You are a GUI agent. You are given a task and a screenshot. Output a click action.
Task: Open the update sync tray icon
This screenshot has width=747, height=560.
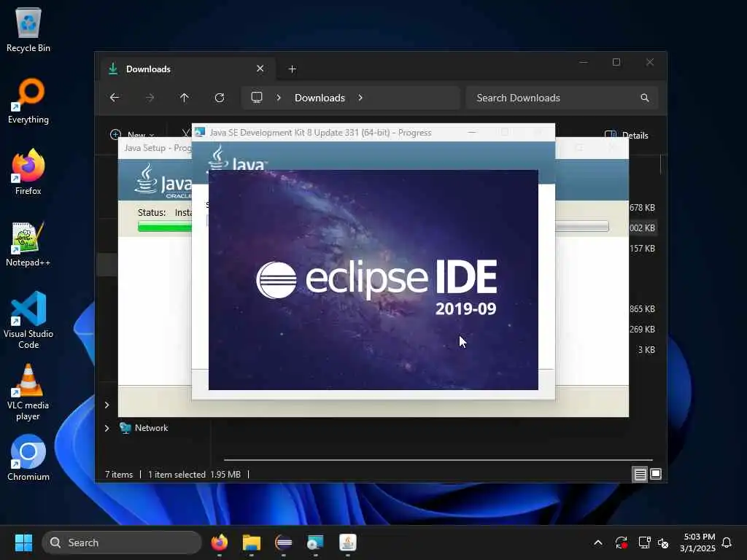pos(622,542)
